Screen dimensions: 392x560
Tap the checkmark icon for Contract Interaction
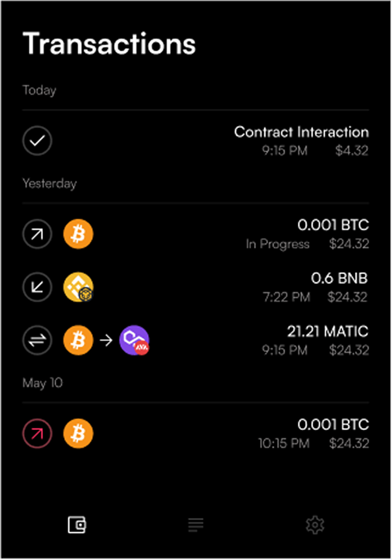click(37, 141)
